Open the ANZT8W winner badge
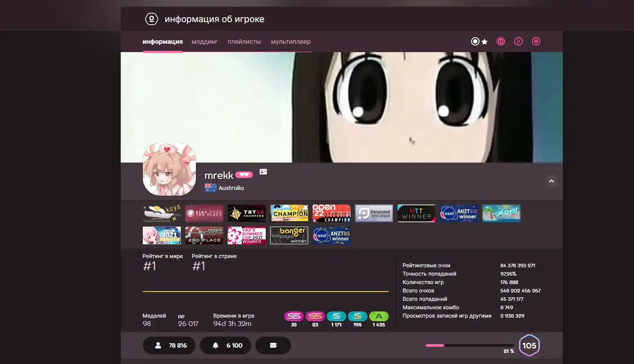634x364 pixels. point(459,213)
